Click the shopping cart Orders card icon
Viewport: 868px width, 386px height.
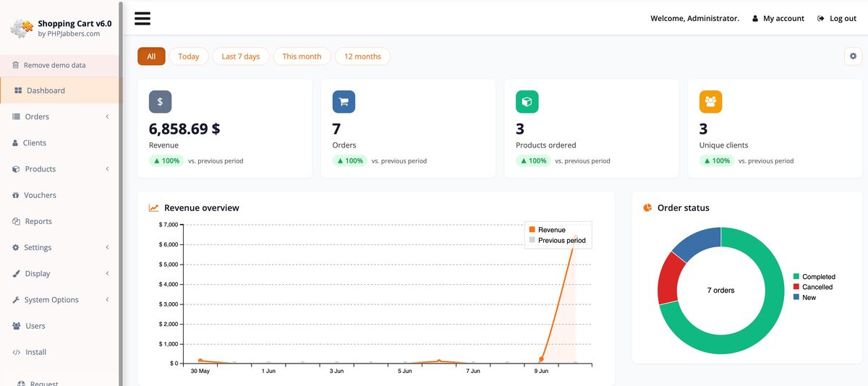tap(344, 102)
